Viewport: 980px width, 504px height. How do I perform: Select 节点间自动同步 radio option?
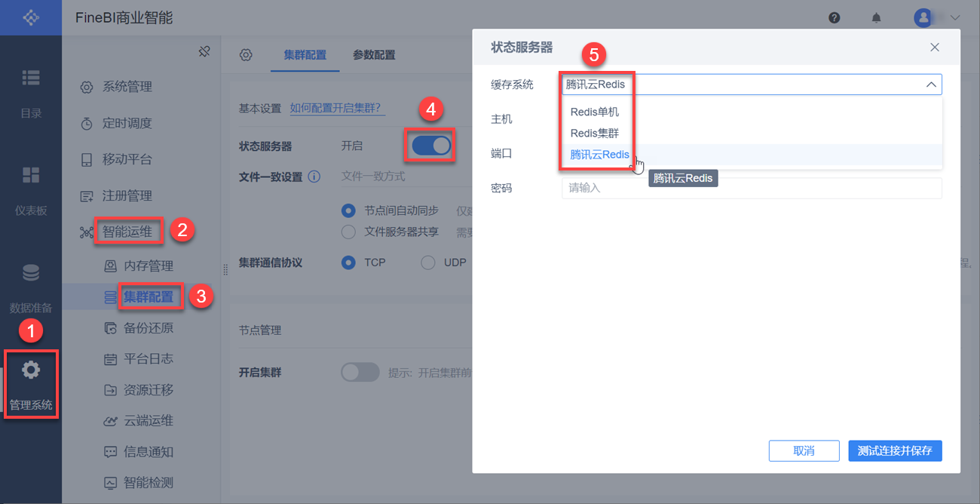coord(348,211)
